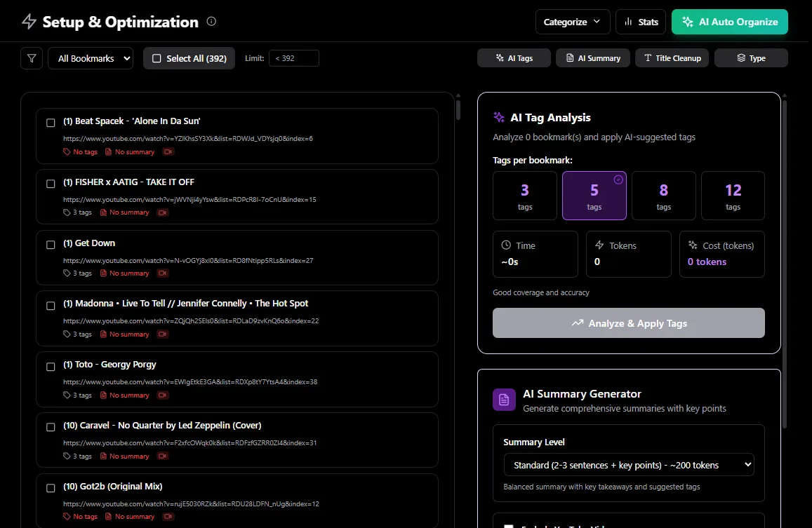The height and width of the screenshot is (528, 812).
Task: Click the video icon on the Toto - Georgy Porgy bookmark
Action: 163,395
